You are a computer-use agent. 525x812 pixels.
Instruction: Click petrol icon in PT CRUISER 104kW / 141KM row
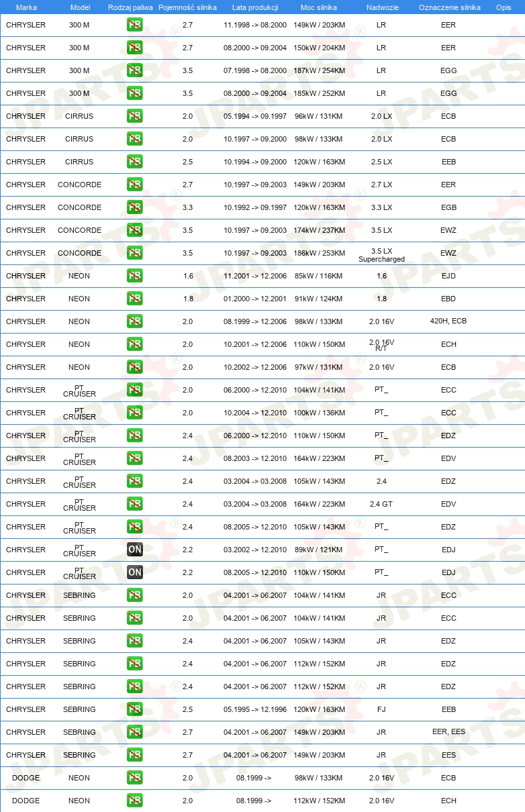135,390
